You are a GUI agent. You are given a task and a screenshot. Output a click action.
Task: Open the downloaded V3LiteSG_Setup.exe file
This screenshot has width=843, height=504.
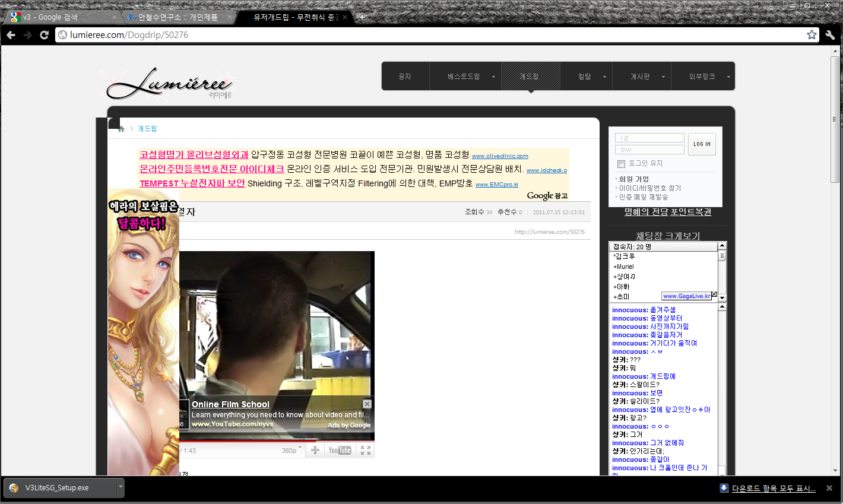click(x=59, y=488)
